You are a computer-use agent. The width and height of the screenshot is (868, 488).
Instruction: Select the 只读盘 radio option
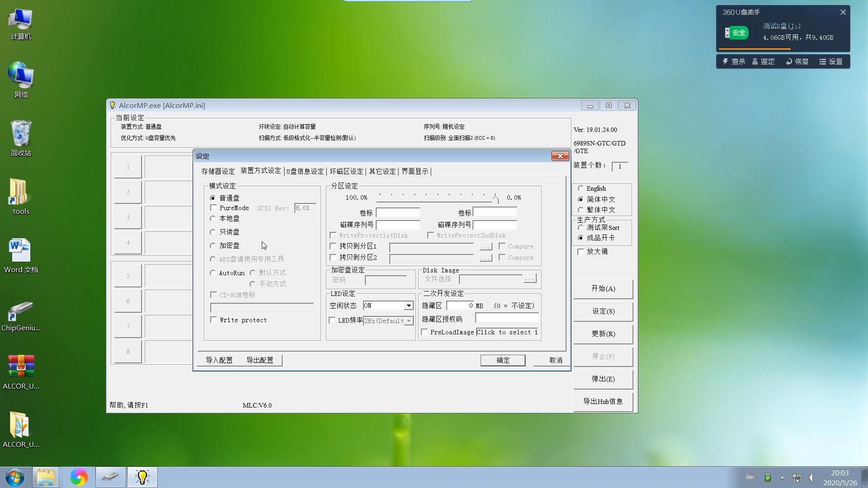213,232
